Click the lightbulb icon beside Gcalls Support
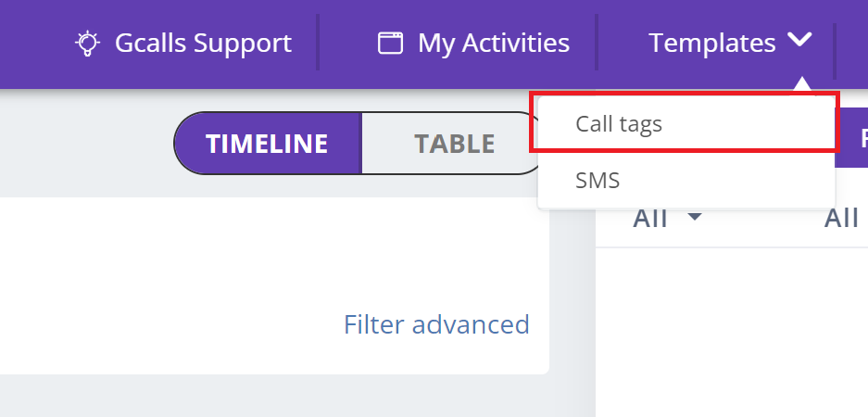 click(x=87, y=43)
